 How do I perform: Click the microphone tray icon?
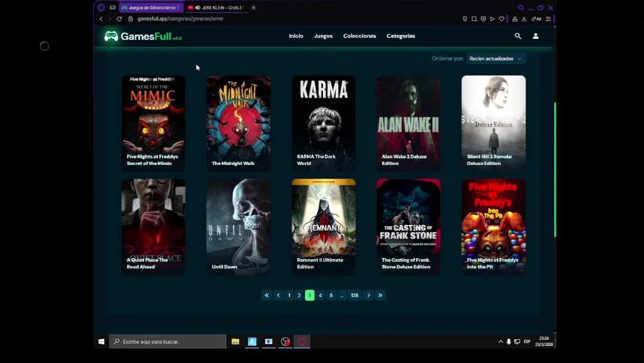pyautogui.click(x=508, y=342)
